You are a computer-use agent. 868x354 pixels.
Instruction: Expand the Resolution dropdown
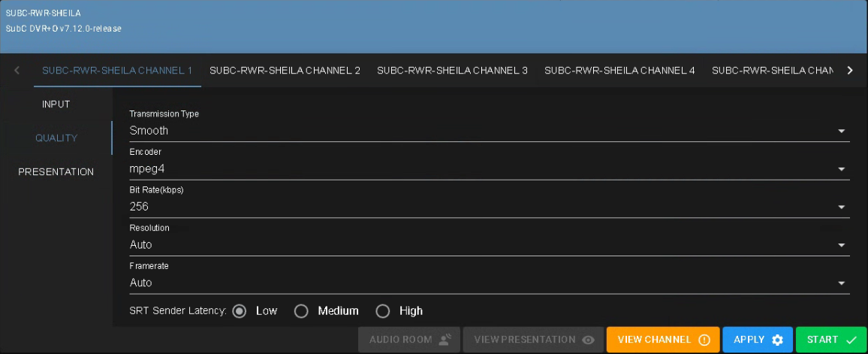coord(841,245)
